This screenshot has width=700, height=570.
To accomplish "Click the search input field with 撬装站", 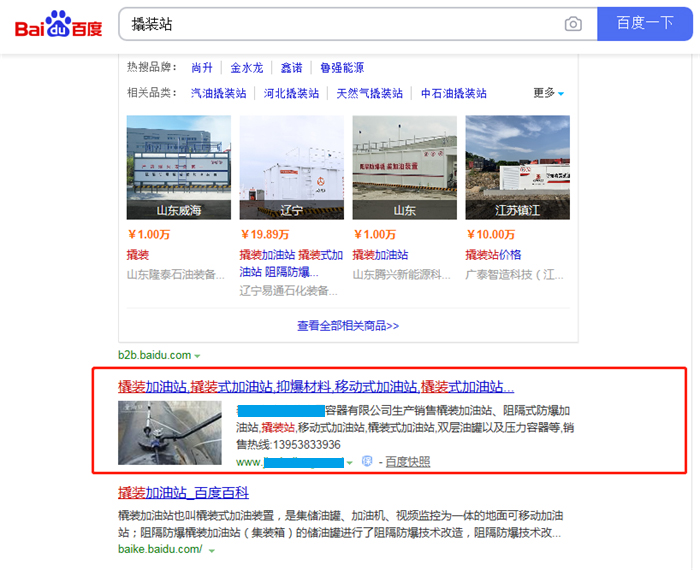I will pos(340,24).
